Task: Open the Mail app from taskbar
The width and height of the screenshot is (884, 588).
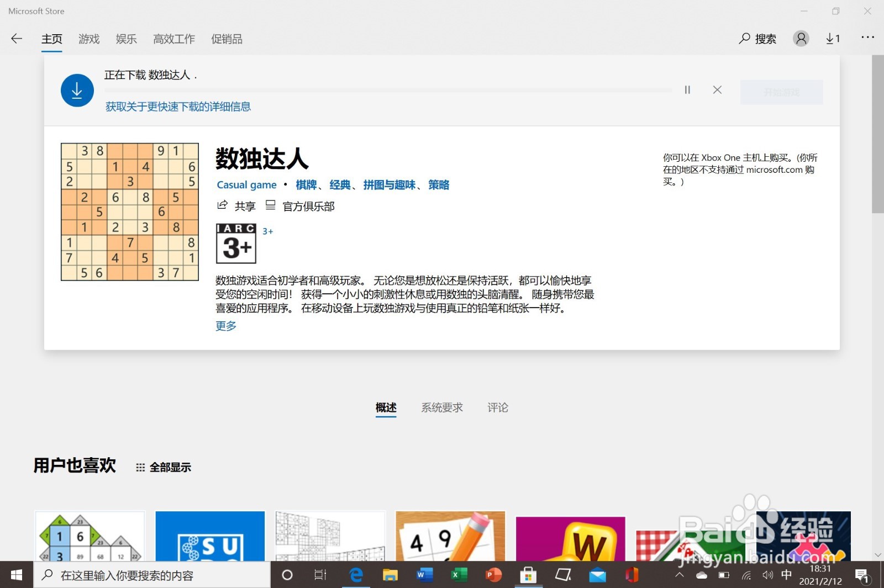Action: point(597,575)
